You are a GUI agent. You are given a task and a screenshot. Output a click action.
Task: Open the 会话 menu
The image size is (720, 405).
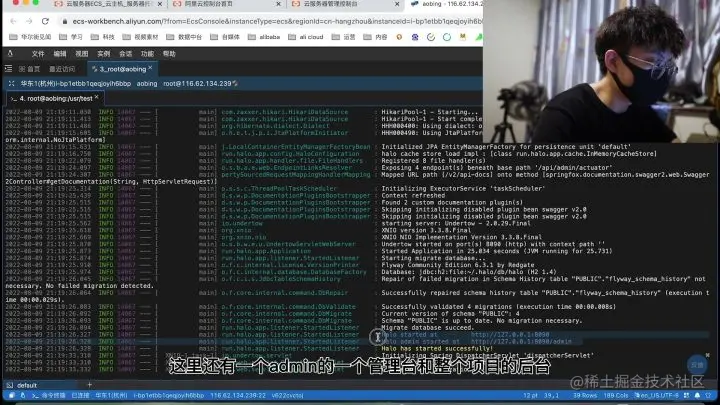click(x=125, y=54)
